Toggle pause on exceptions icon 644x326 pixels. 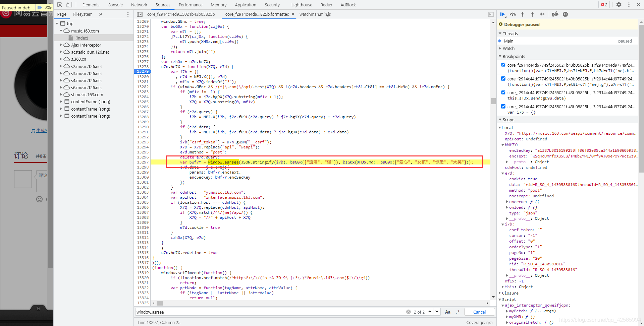[x=566, y=14]
